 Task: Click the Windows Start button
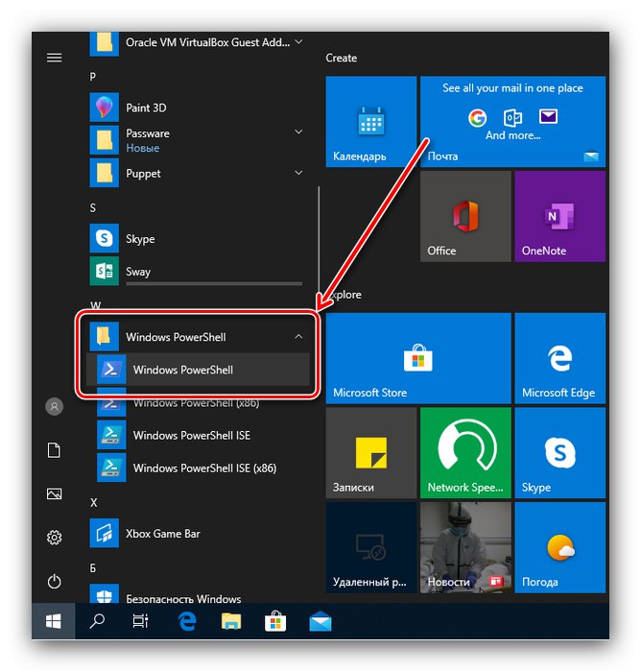click(54, 621)
